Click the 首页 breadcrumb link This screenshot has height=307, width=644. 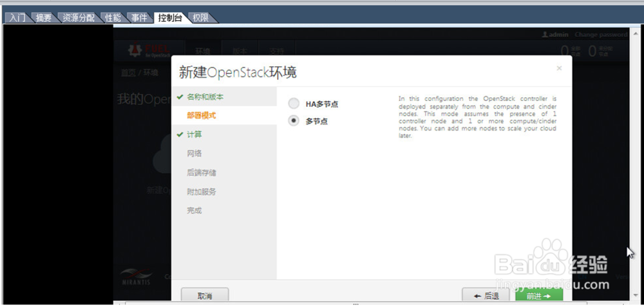pyautogui.click(x=128, y=73)
